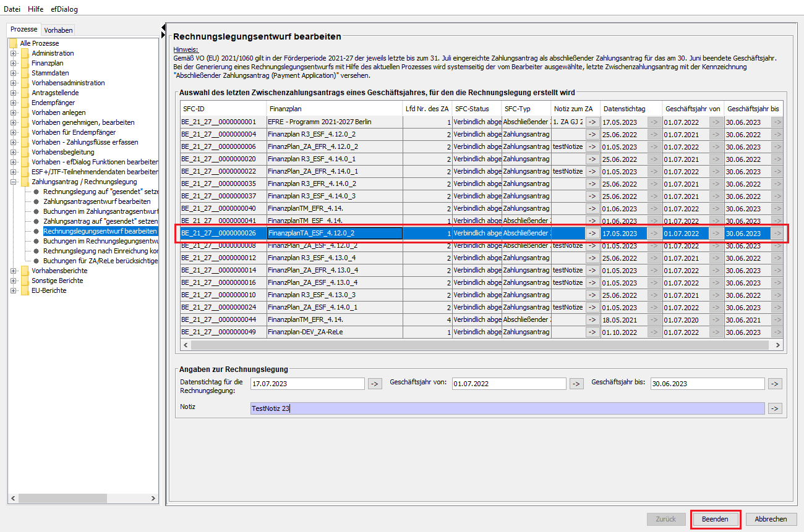Collapse the left panel via splitter arrow

click(x=163, y=27)
